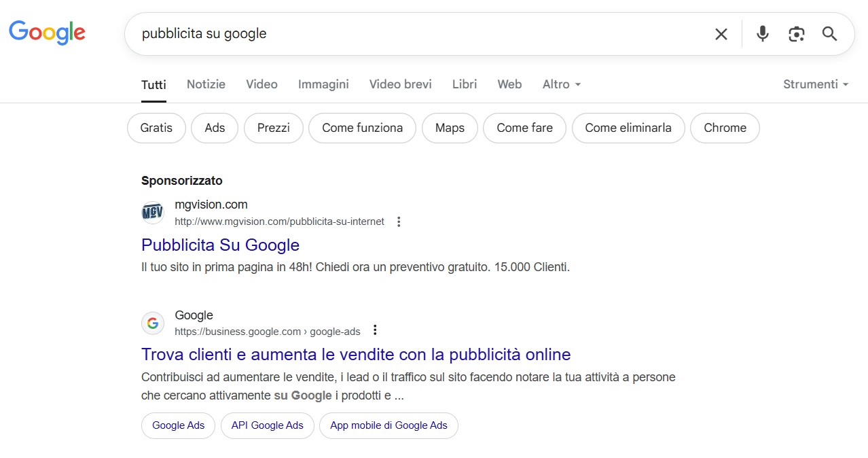Click the magnifying glass search icon
This screenshot has height=458, width=868.
pyautogui.click(x=829, y=34)
